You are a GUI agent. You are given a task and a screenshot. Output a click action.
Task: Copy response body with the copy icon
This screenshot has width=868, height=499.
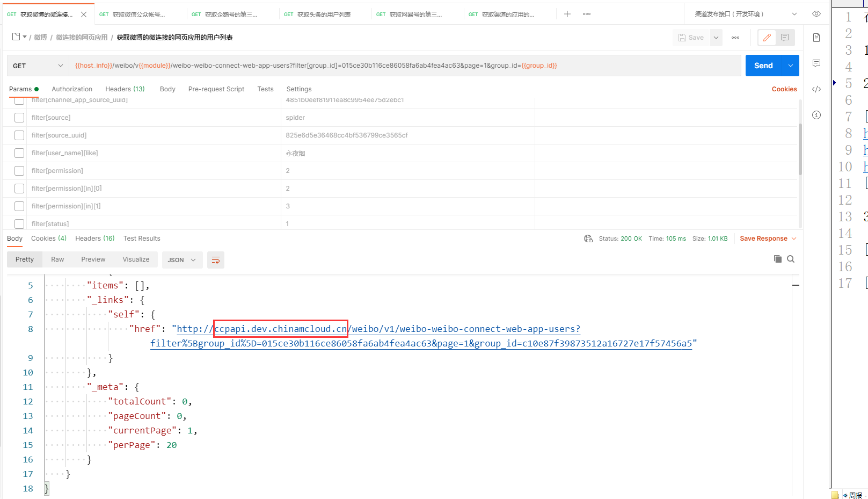click(x=777, y=259)
